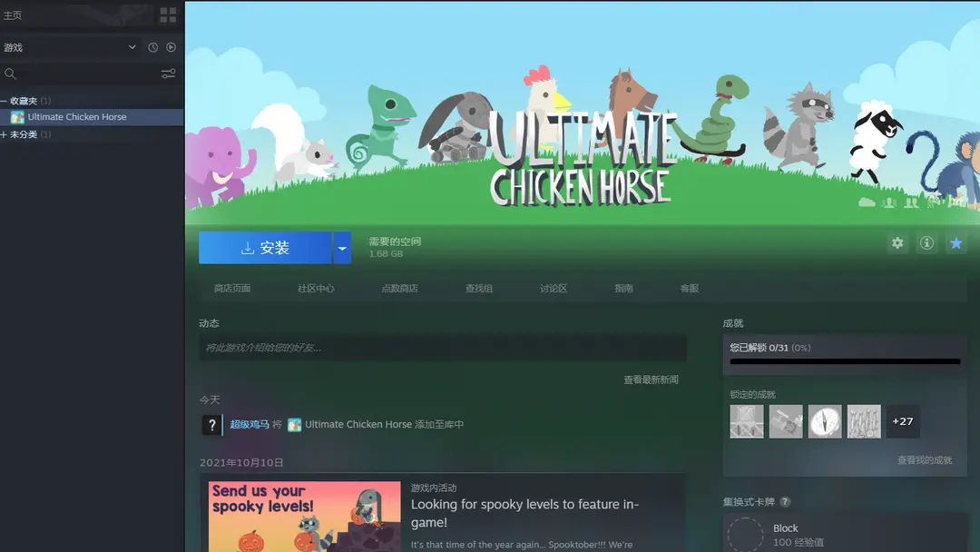Collapse the 收藏夹 category

pos(4,101)
